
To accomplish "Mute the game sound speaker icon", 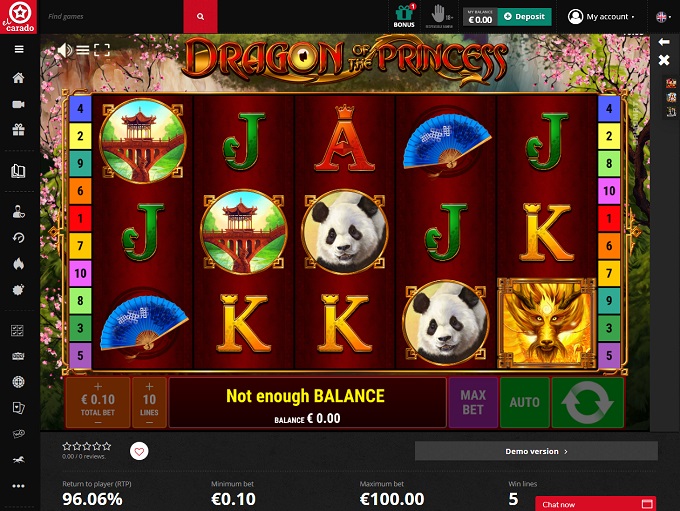I will click(x=65, y=50).
